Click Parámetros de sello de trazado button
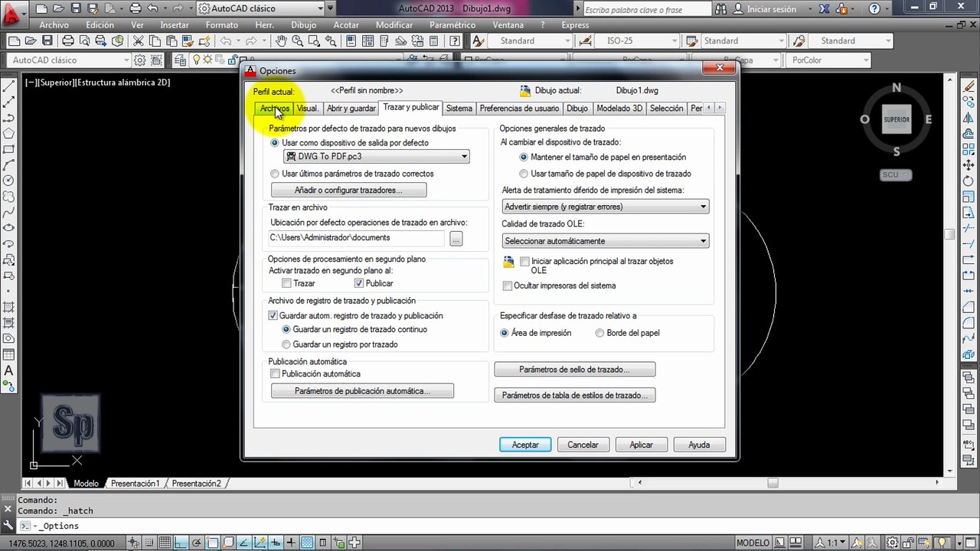980x551 pixels. click(574, 370)
